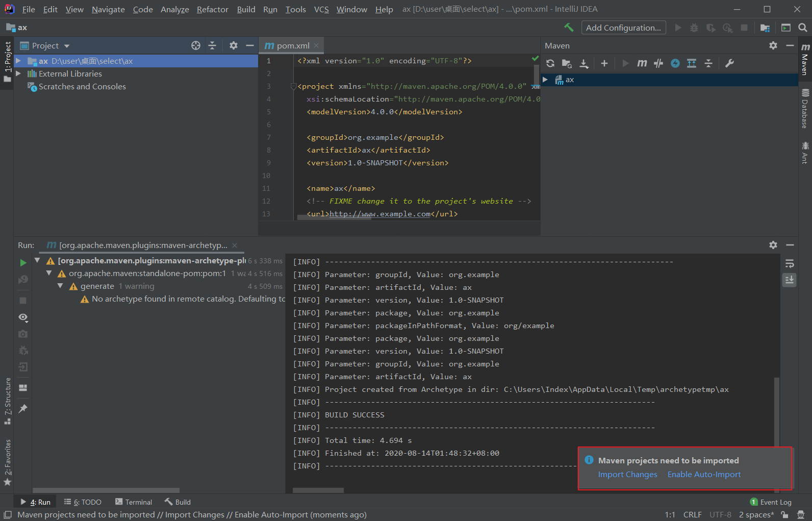Pin the Run tab
The width and height of the screenshot is (812, 521).
23,409
